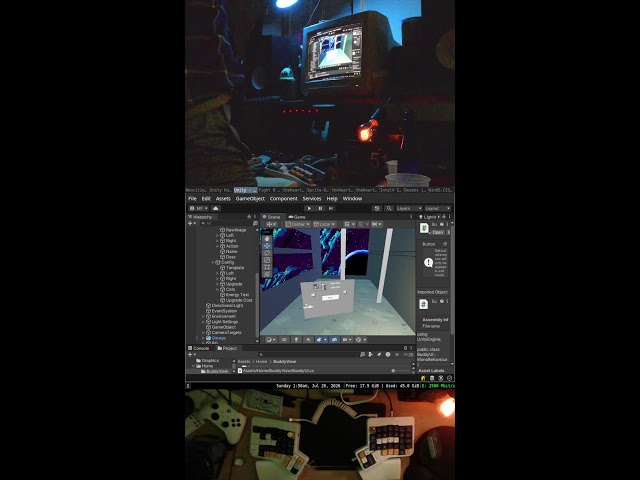640x480 pixels.
Task: Open the Layout dropdown
Action: coord(437,208)
